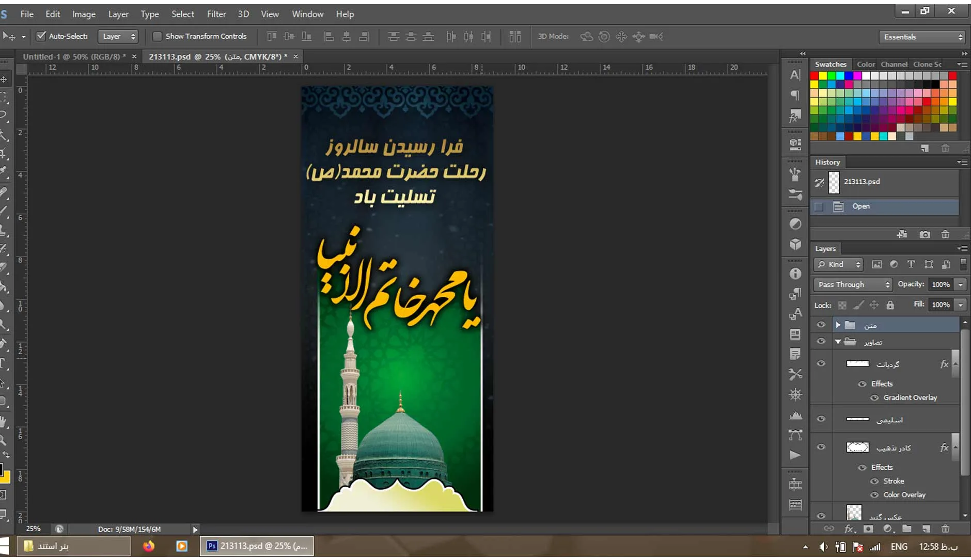This screenshot has width=971, height=560.
Task: Open the Paragraph panel icon
Action: point(795,95)
